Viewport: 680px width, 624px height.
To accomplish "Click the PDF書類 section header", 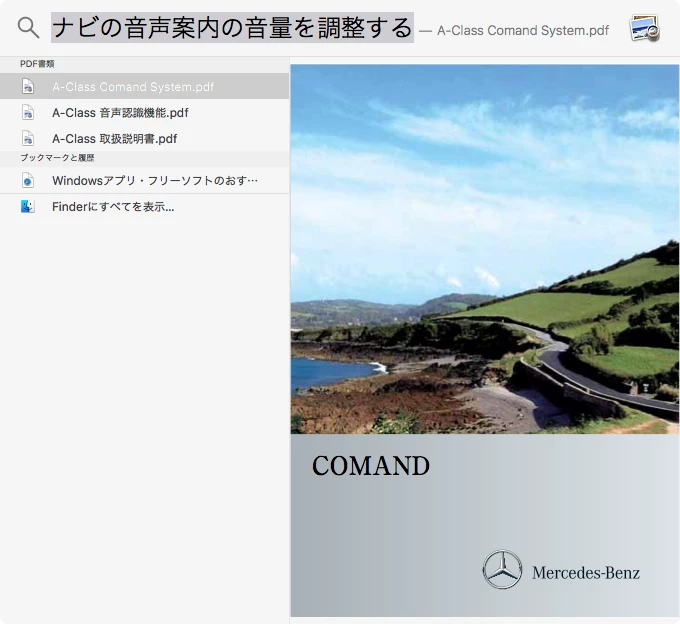I will coord(144,64).
